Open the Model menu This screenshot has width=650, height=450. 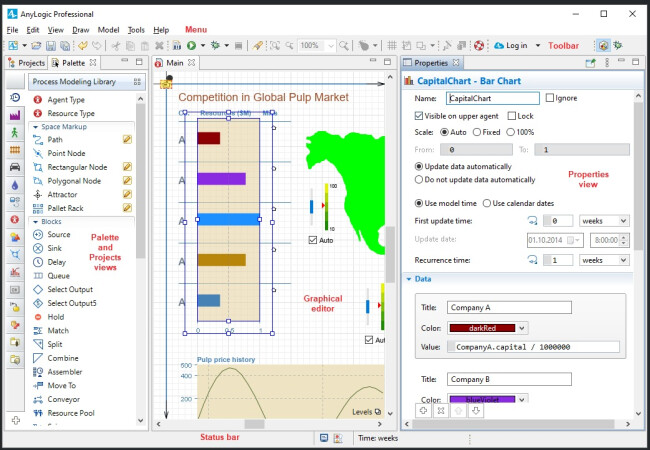coord(108,30)
